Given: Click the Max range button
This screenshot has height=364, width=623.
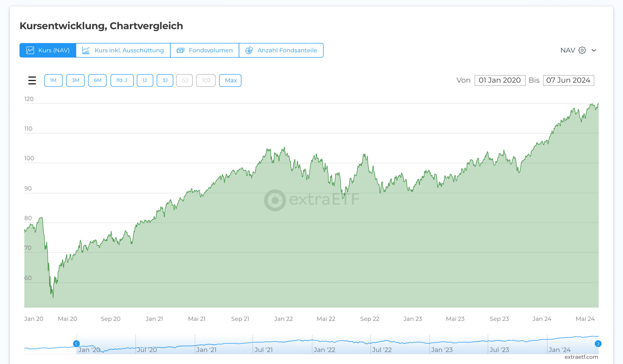Looking at the screenshot, I should click(230, 81).
